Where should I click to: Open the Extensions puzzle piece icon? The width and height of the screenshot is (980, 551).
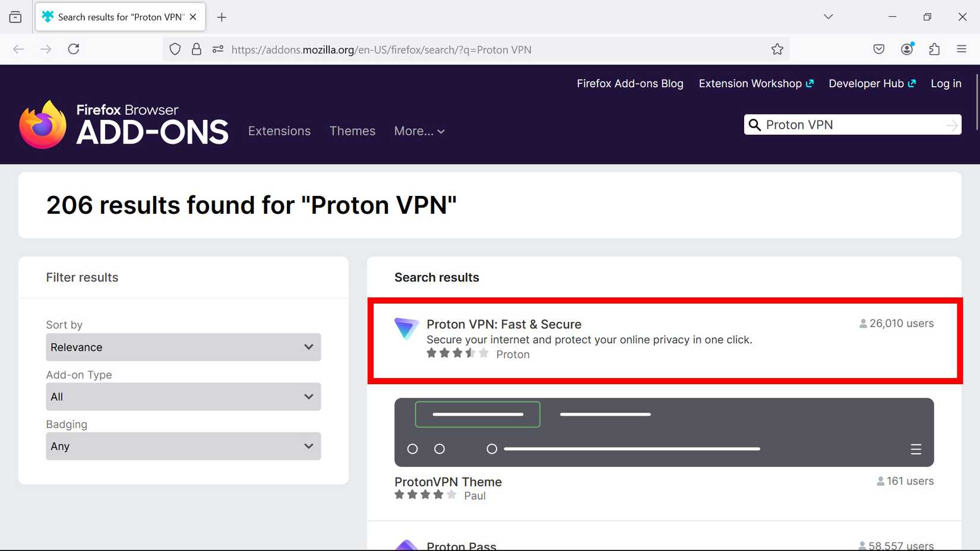[x=934, y=49]
